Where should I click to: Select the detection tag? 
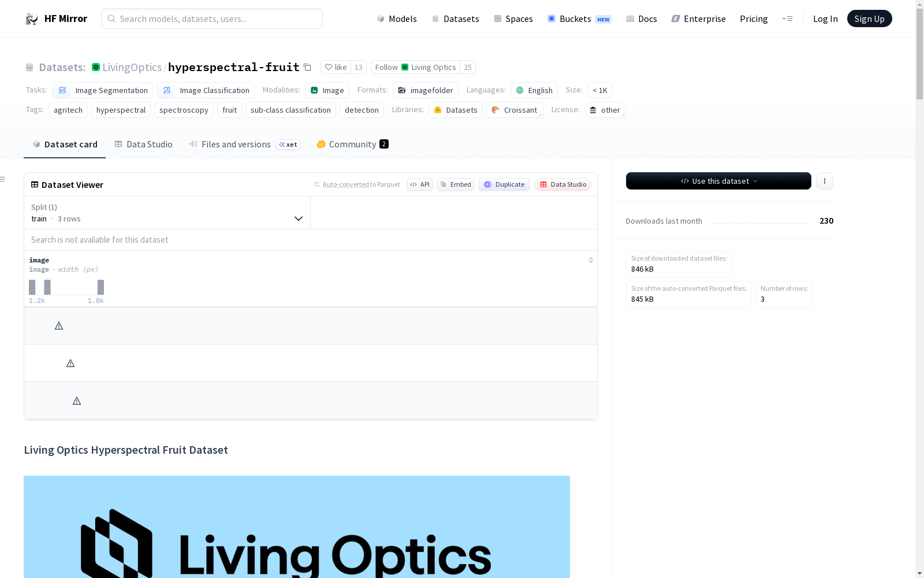coord(362,110)
